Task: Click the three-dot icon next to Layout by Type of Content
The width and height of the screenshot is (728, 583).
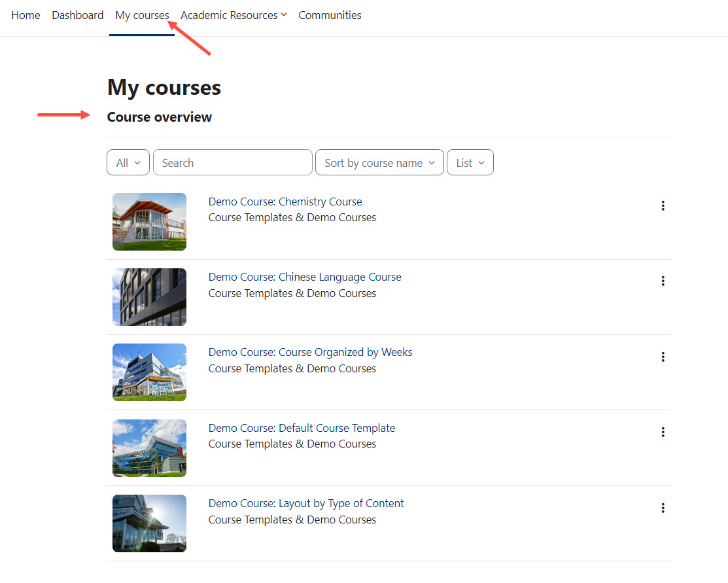Action: tap(663, 507)
